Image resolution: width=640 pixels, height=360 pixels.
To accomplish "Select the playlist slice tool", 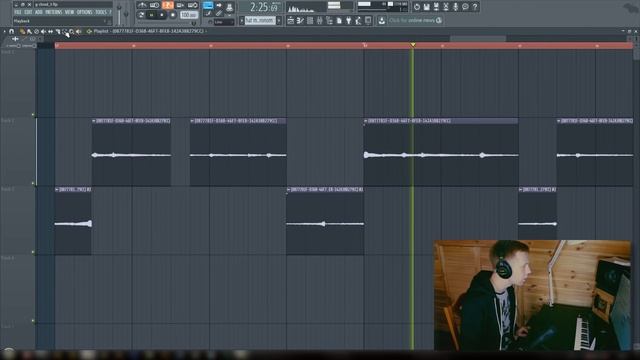I will tap(58, 31).
